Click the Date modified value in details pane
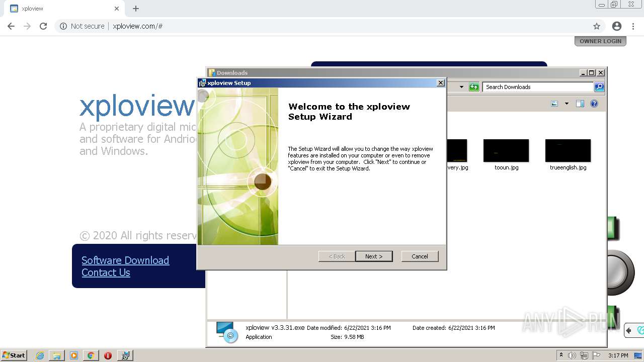 click(x=367, y=328)
